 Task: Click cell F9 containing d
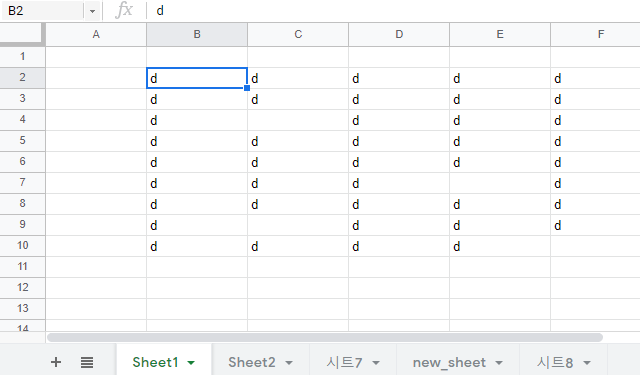(596, 225)
